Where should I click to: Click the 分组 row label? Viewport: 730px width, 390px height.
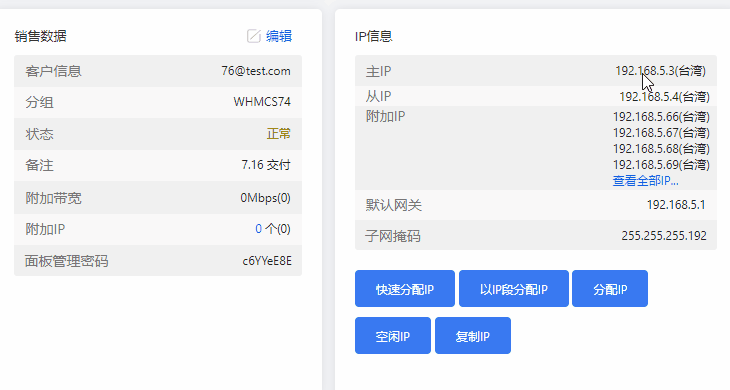tap(40, 102)
